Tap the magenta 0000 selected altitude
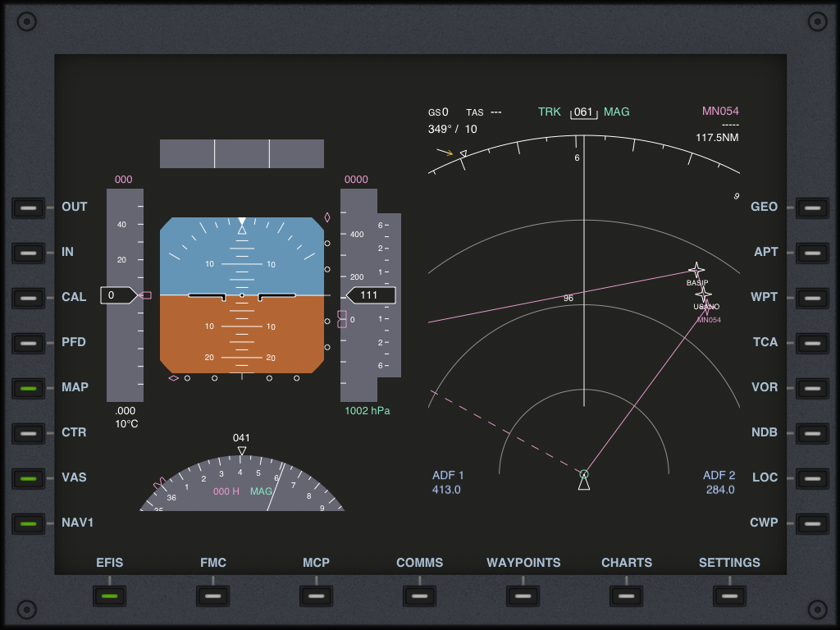Screen dimensions: 840x630 click(356, 180)
